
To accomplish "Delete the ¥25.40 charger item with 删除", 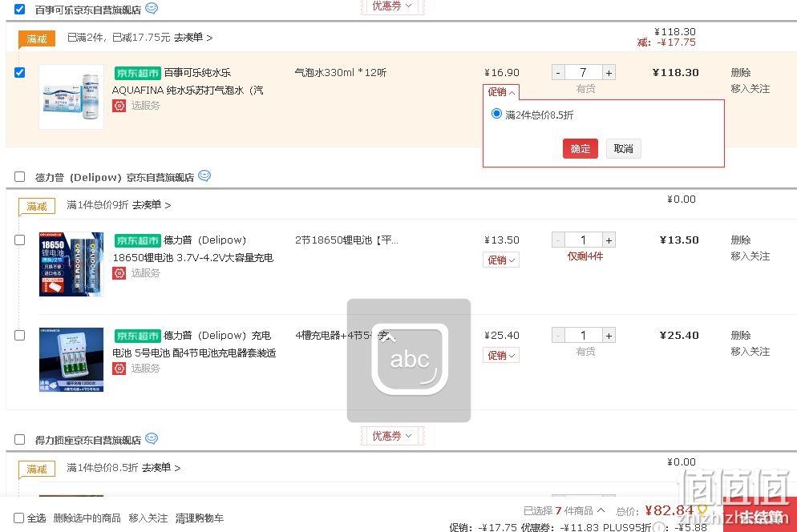I will tap(741, 336).
